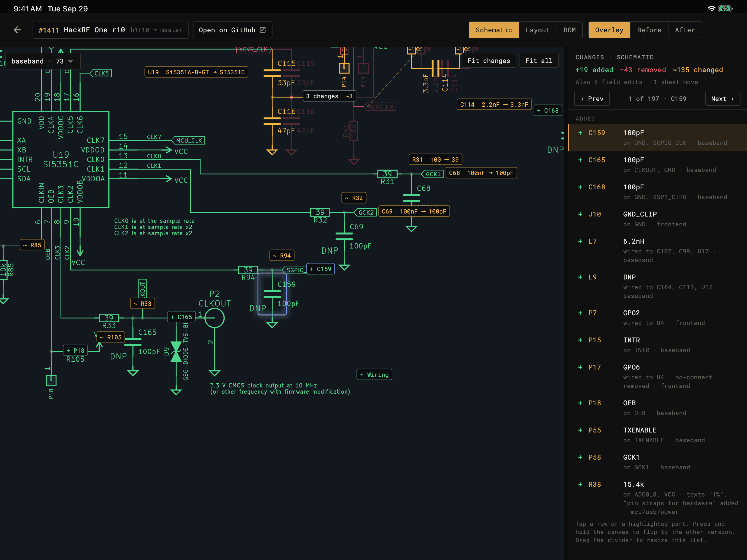This screenshot has height=560, width=747.
Task: Advance to the next change with Next
Action: 722,98
